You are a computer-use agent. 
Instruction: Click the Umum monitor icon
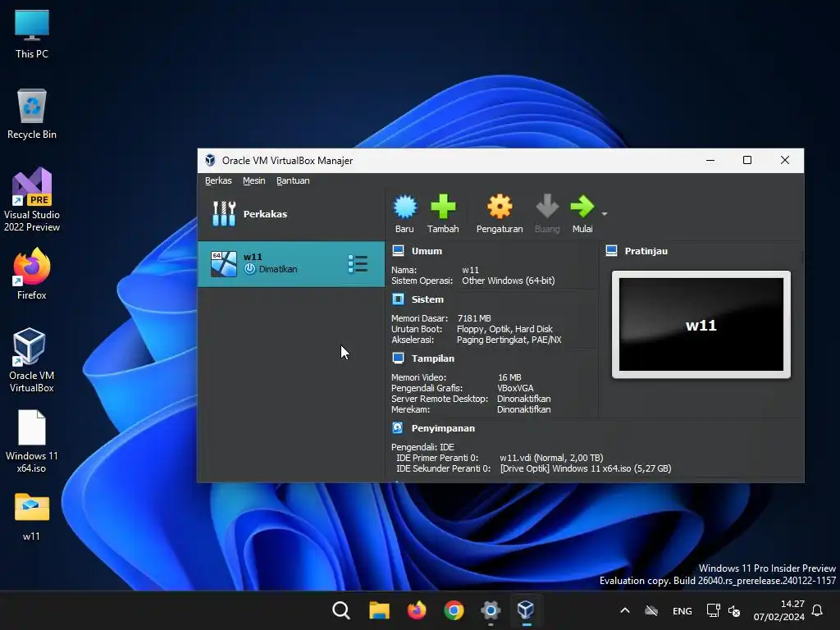point(398,250)
